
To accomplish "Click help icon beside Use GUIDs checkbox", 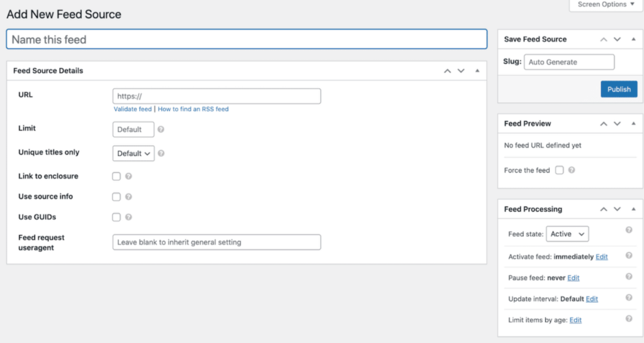I will click(128, 217).
